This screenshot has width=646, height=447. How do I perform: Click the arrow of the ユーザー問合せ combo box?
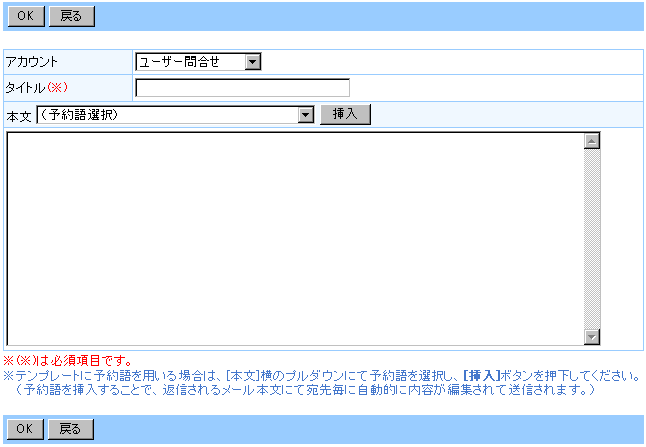pyautogui.click(x=252, y=62)
